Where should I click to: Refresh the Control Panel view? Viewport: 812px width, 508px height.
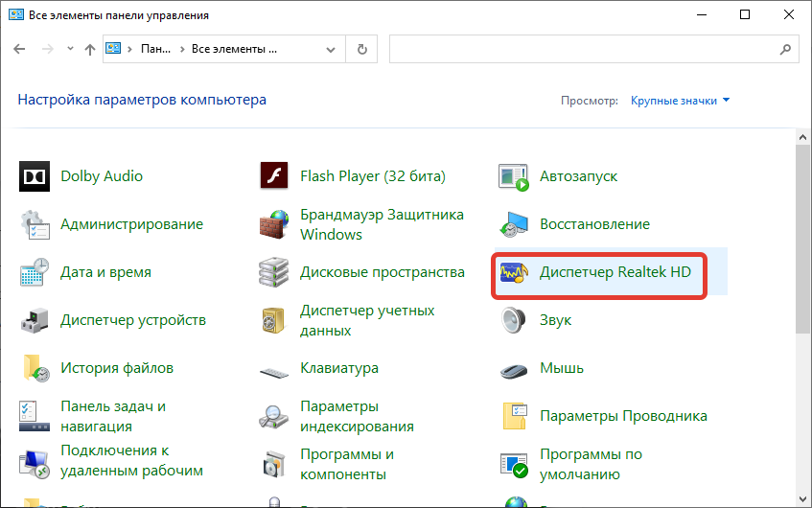361,48
